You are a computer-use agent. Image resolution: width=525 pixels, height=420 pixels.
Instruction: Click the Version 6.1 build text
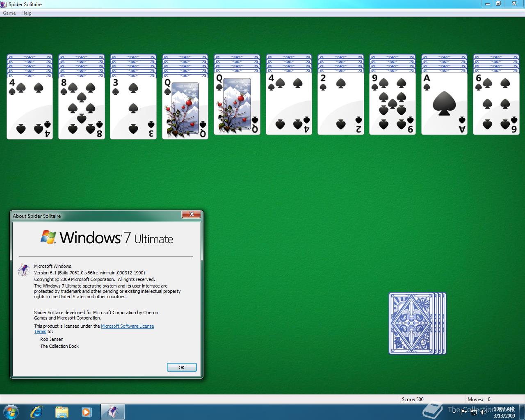click(x=89, y=273)
